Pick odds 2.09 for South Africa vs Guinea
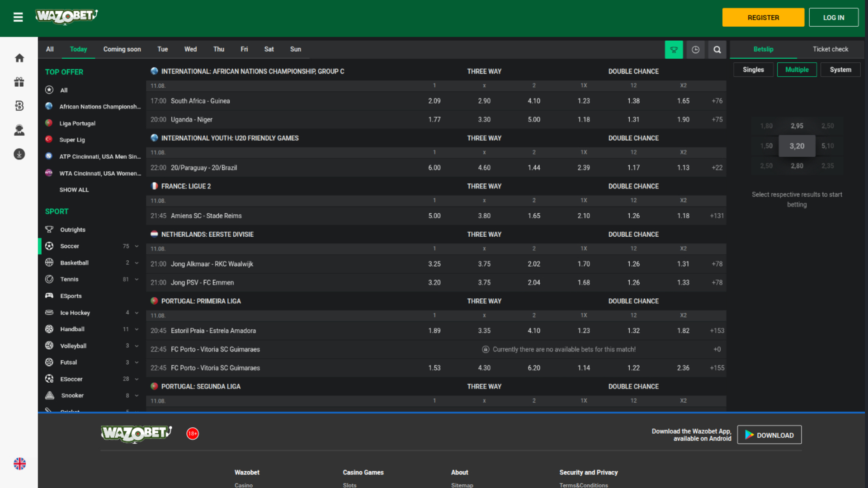This screenshot has width=868, height=488. (x=434, y=101)
